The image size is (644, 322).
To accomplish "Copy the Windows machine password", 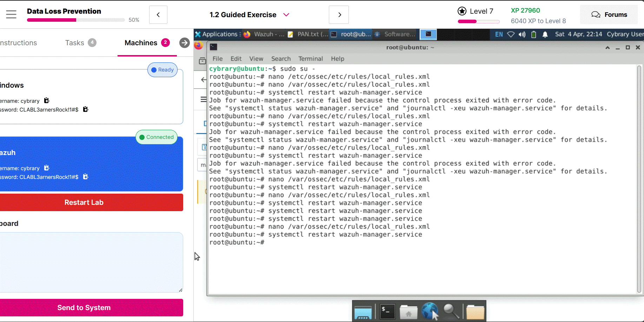I will point(85,109).
